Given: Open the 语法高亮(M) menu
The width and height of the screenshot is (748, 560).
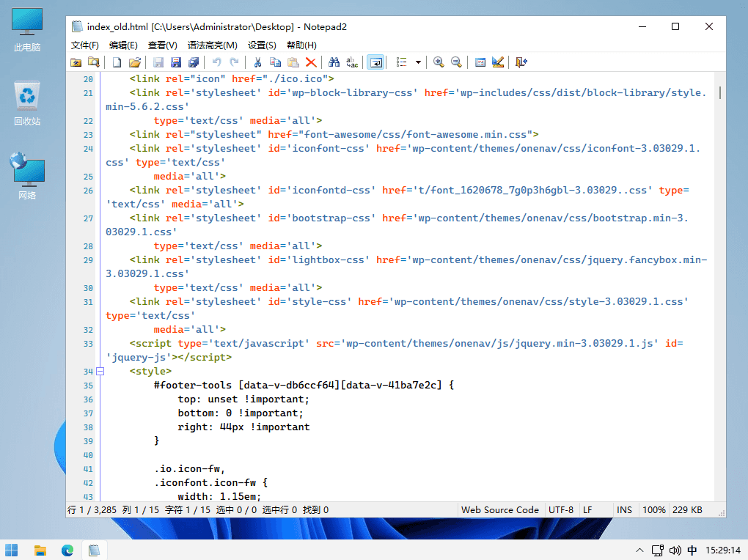Looking at the screenshot, I should click(x=212, y=45).
